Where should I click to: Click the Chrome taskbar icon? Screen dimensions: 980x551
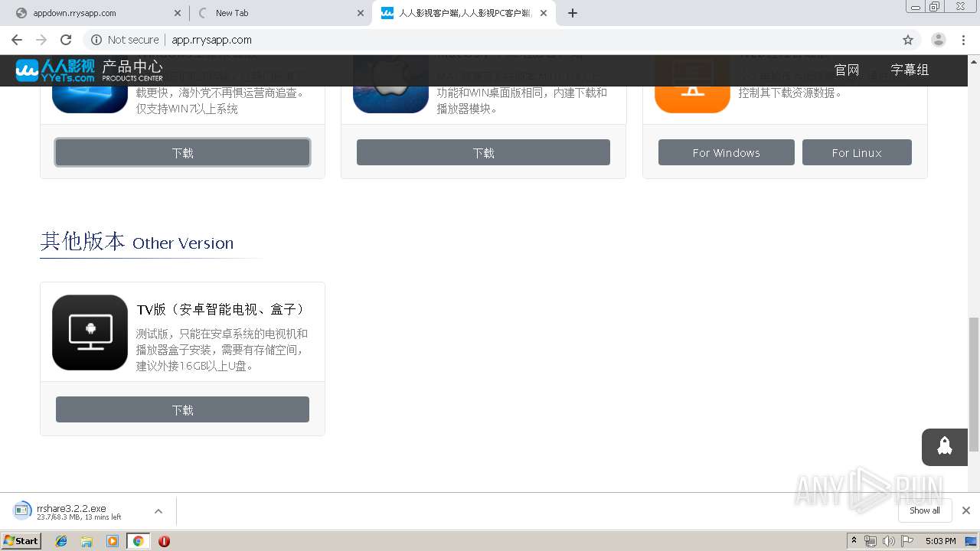[x=139, y=541]
